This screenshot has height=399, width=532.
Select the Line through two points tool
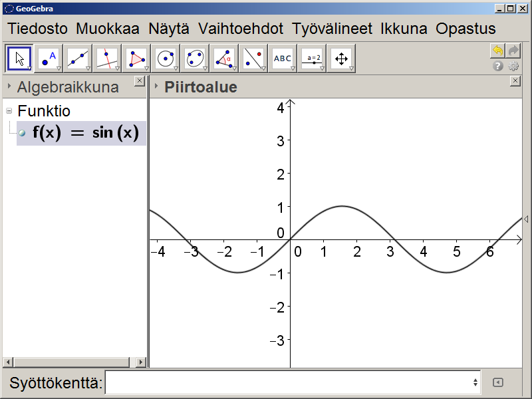(78, 59)
